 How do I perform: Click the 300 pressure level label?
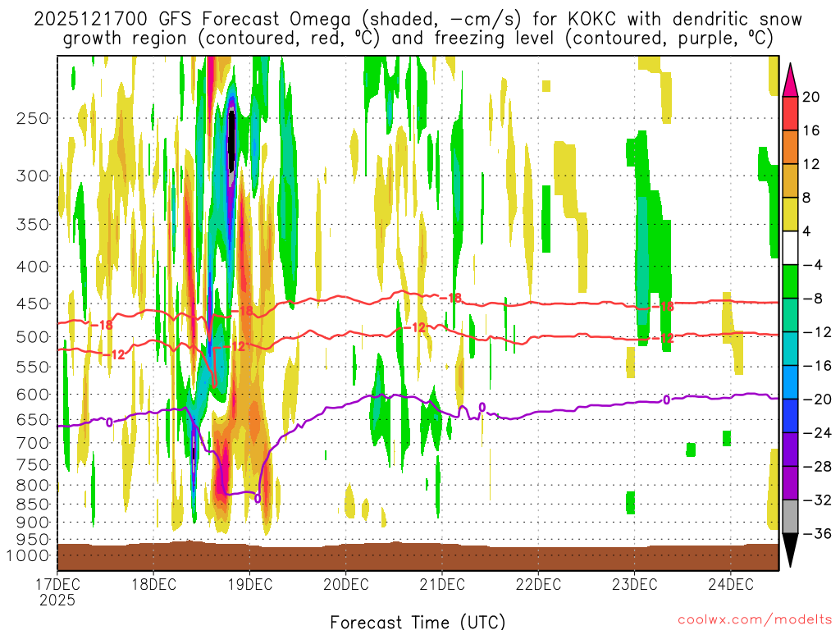tap(33, 176)
